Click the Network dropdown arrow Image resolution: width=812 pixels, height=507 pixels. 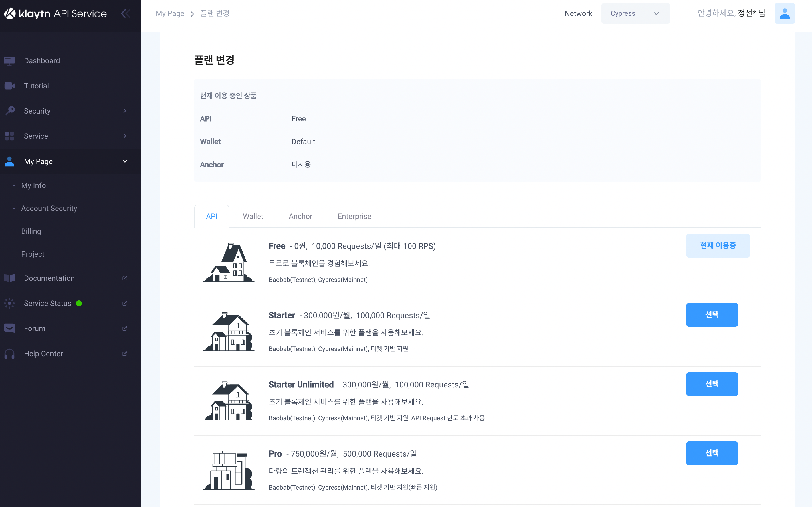click(656, 13)
